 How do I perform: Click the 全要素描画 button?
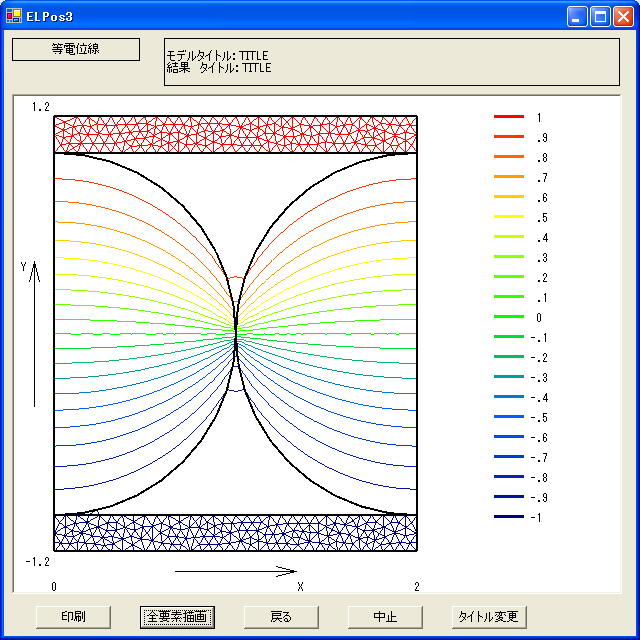point(178,617)
